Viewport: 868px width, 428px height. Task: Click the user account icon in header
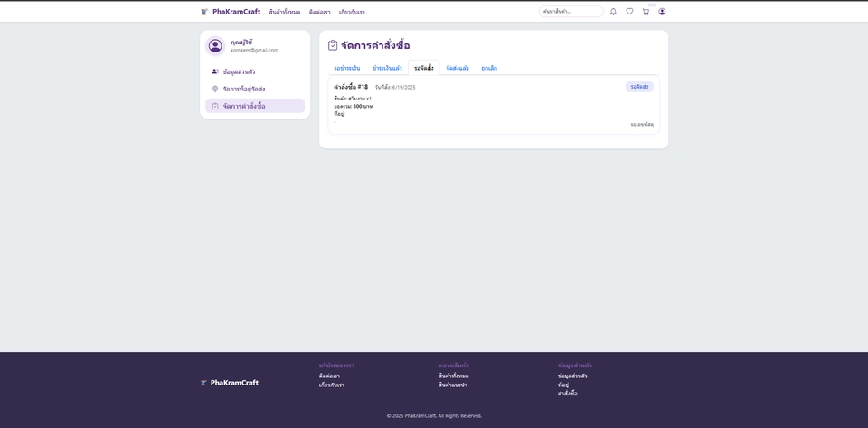coord(662,12)
